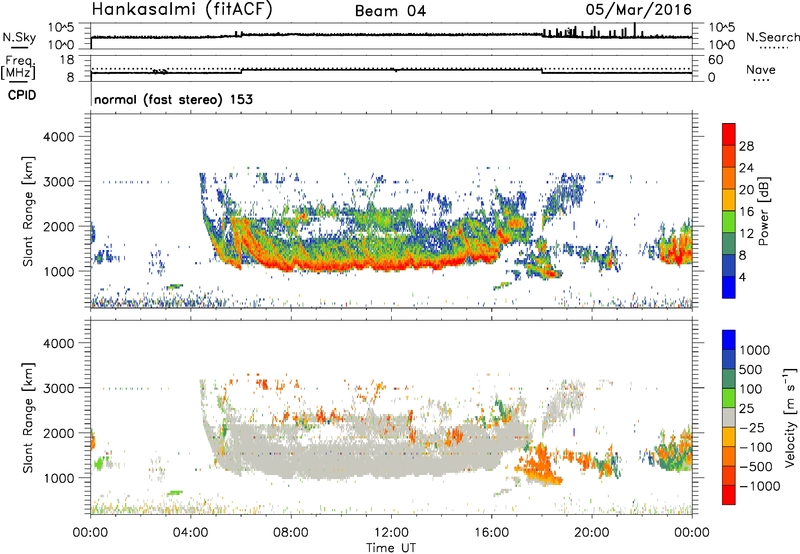The height and width of the screenshot is (554, 800).
Task: Click the blue segment of the power color bar
Action: click(729, 287)
